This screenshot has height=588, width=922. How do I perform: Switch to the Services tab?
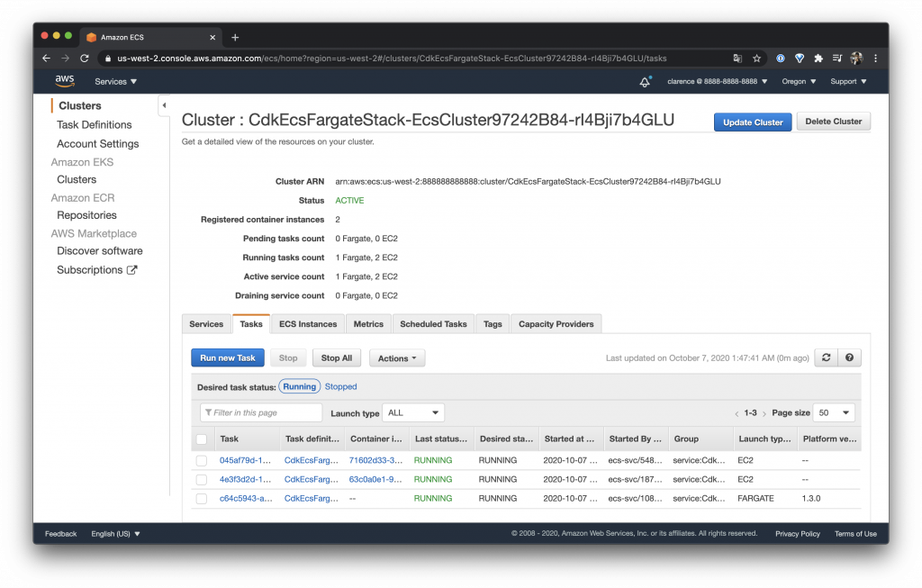pos(206,324)
